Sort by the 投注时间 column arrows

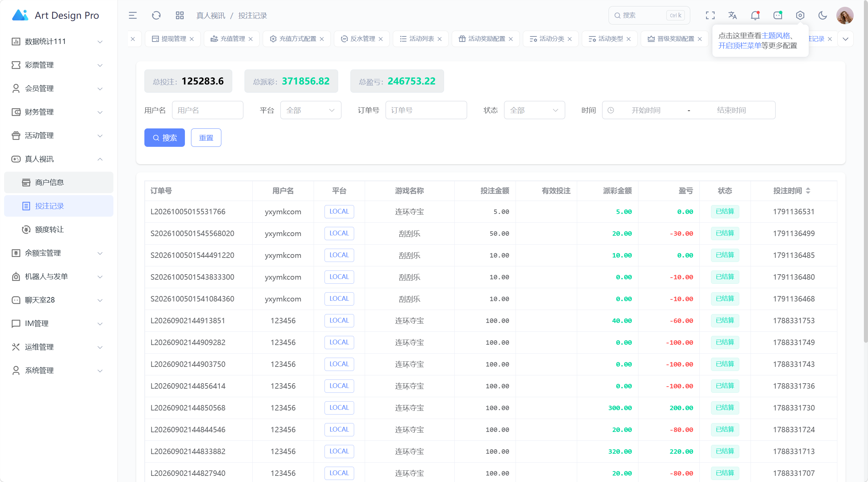[808, 191]
